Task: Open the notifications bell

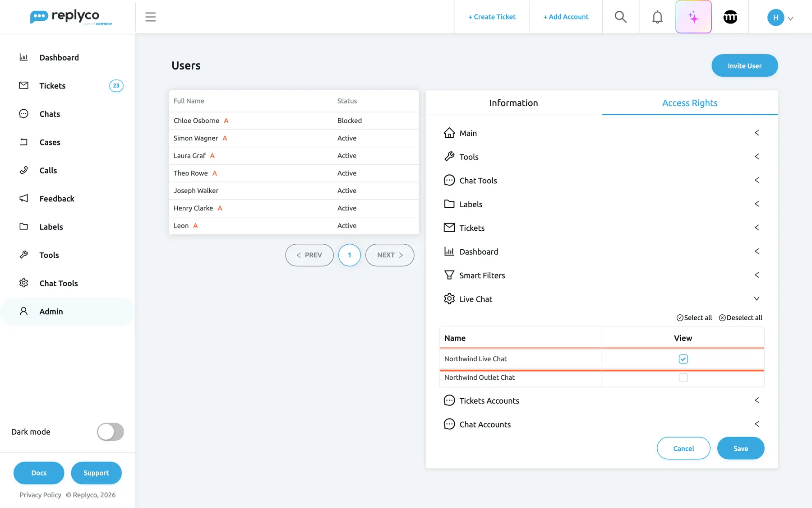Action: pyautogui.click(x=657, y=17)
